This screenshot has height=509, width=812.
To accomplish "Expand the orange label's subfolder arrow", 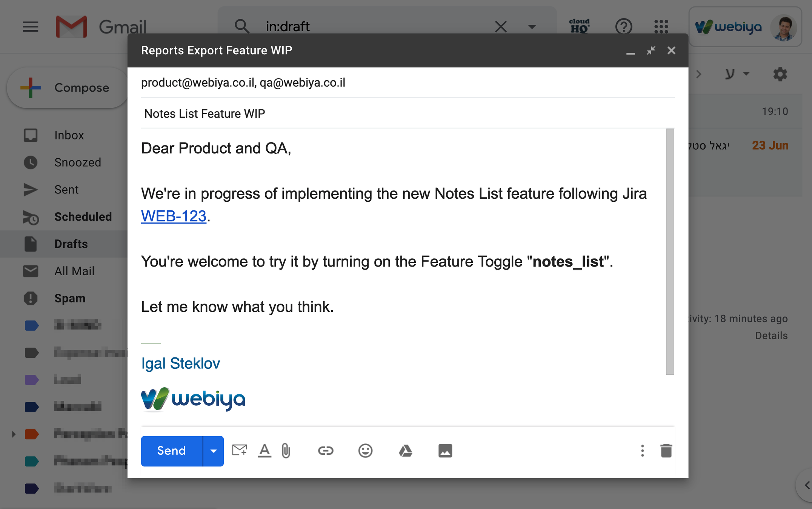I will click(x=14, y=434).
